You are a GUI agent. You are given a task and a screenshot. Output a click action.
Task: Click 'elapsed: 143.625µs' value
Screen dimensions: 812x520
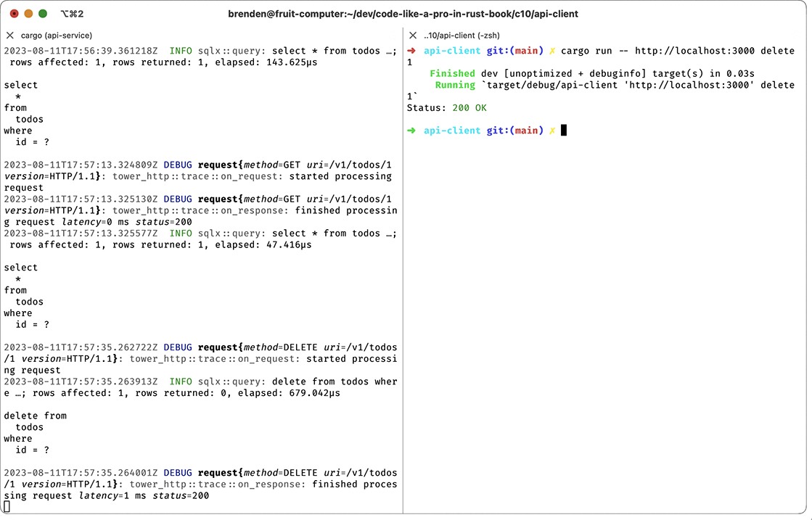266,62
